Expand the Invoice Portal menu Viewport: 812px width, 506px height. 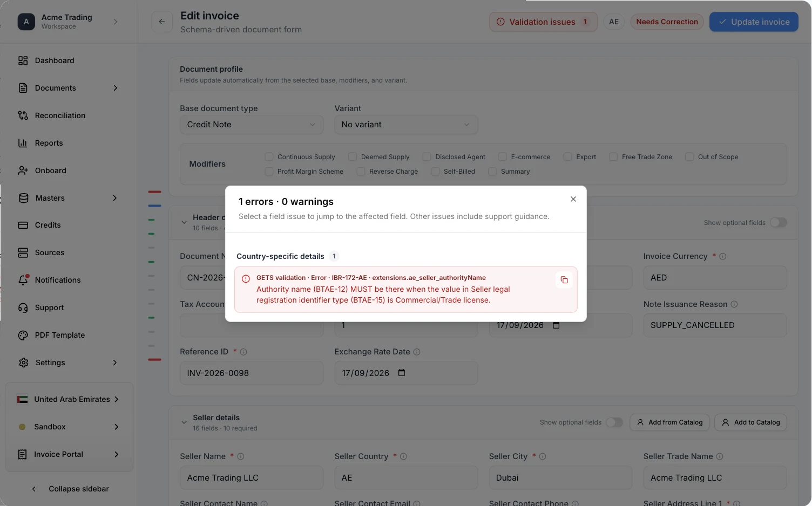point(69,454)
